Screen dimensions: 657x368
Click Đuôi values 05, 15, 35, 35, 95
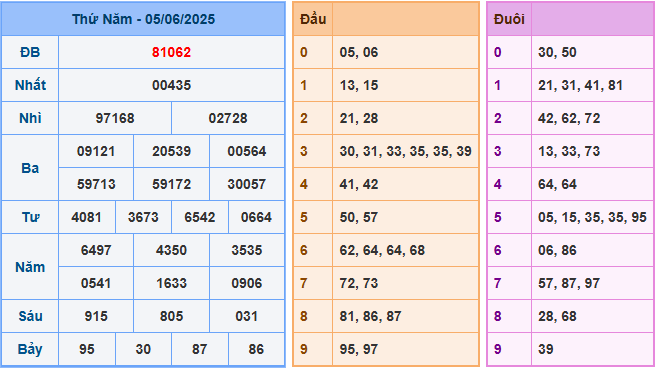pyautogui.click(x=592, y=217)
